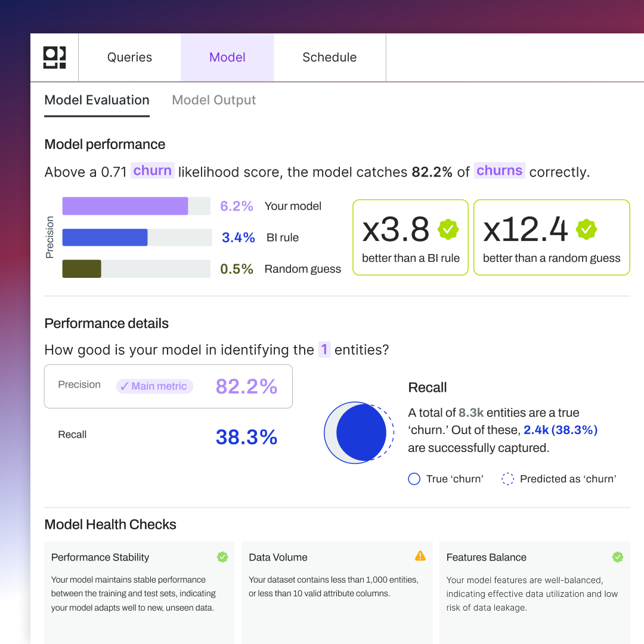This screenshot has height=644, width=644.
Task: Click the green check on Features Balance
Action: [618, 557]
